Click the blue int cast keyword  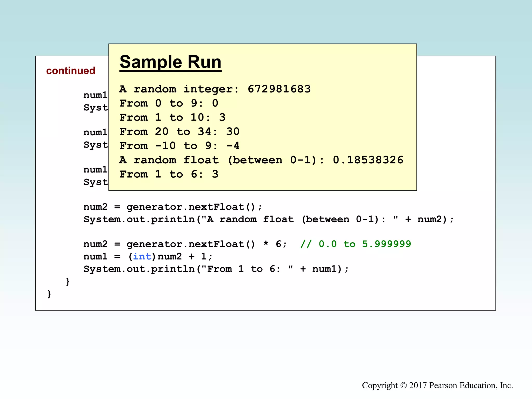pyautogui.click(x=142, y=257)
